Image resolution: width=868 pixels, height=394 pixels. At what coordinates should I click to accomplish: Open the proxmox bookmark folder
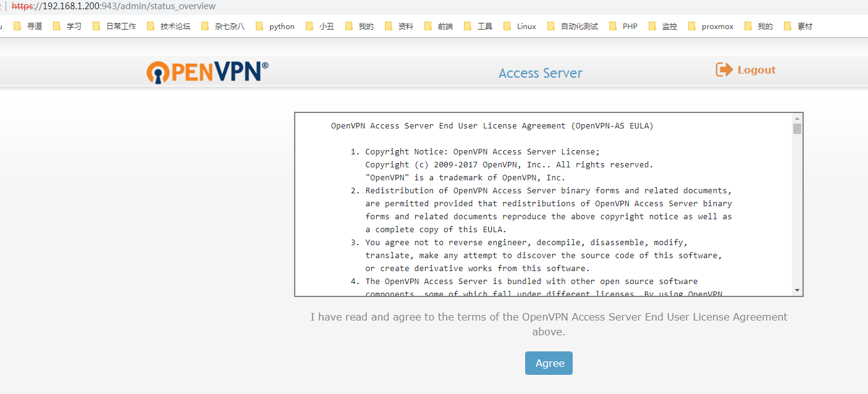[x=710, y=27]
